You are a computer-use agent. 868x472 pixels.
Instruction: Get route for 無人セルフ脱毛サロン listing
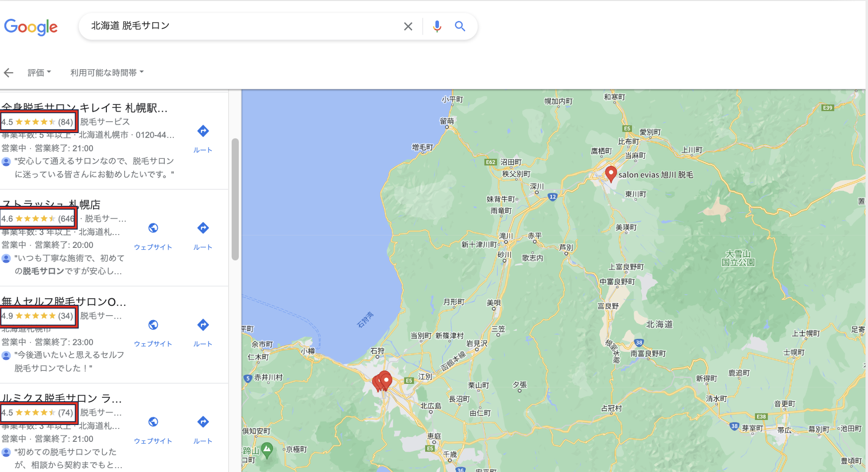tap(203, 333)
